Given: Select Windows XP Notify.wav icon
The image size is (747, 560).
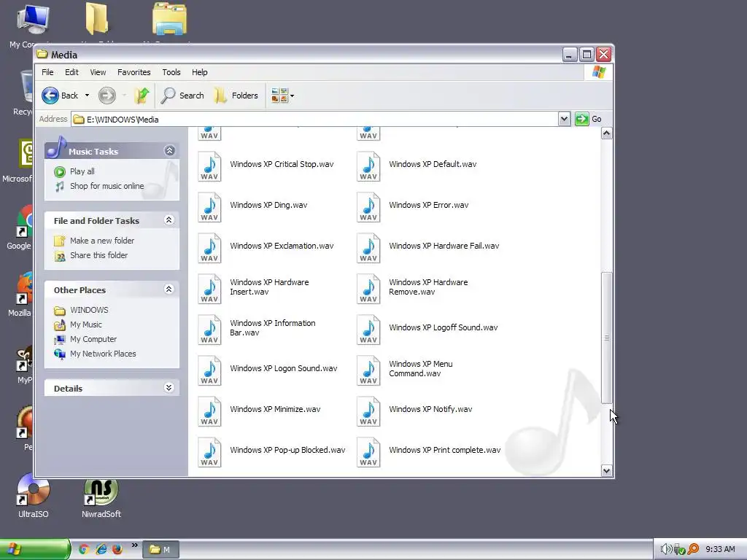Looking at the screenshot, I should [x=368, y=411].
